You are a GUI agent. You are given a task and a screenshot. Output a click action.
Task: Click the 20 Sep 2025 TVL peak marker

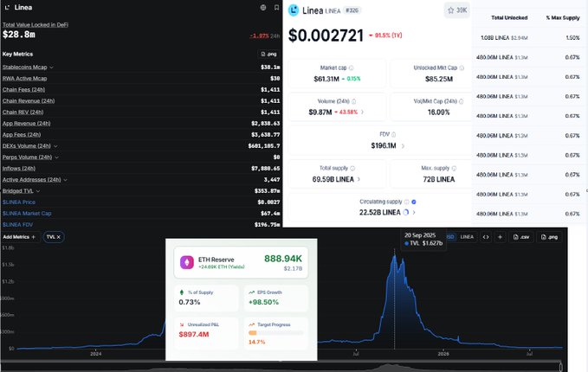click(x=394, y=256)
